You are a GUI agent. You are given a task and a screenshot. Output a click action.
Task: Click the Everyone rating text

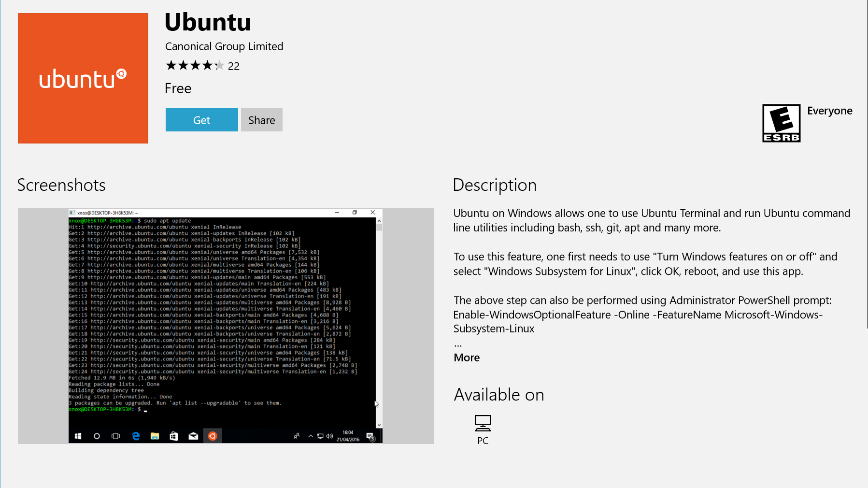tap(830, 111)
